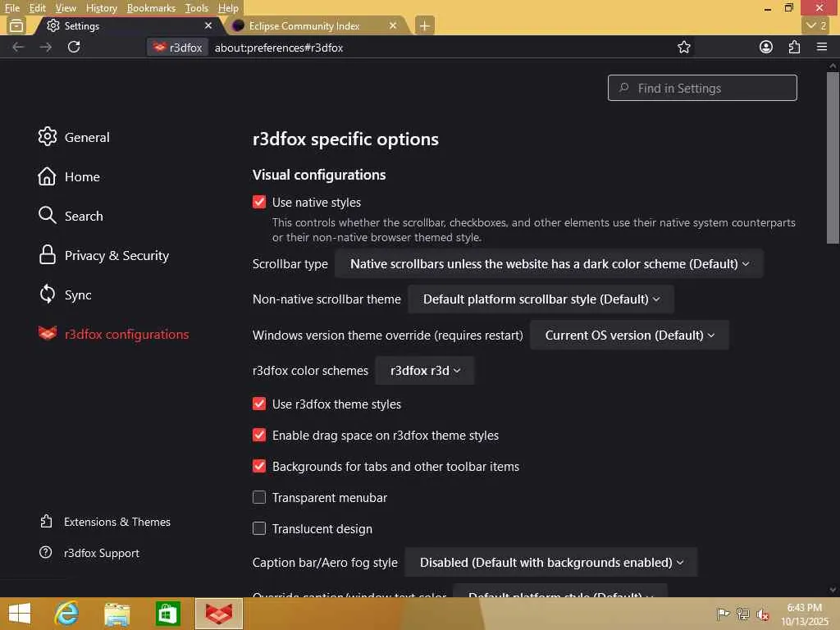Open network icon in system tray
This screenshot has height=630, width=840.
click(742, 614)
